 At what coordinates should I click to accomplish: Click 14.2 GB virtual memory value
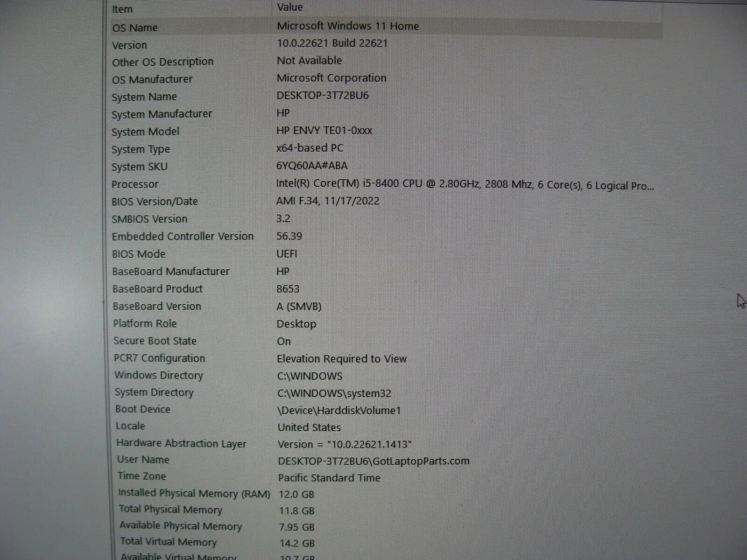click(297, 544)
